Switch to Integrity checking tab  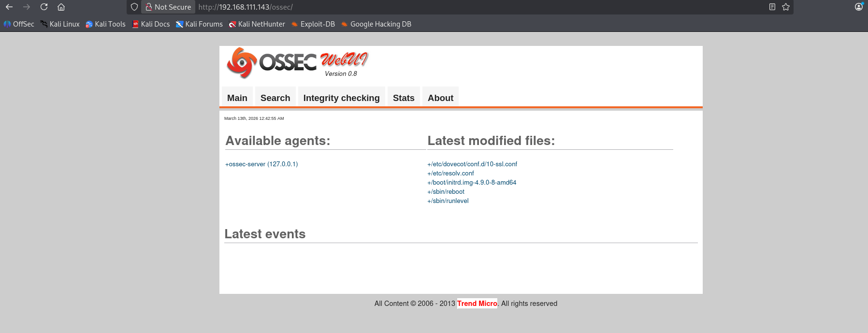[341, 98]
